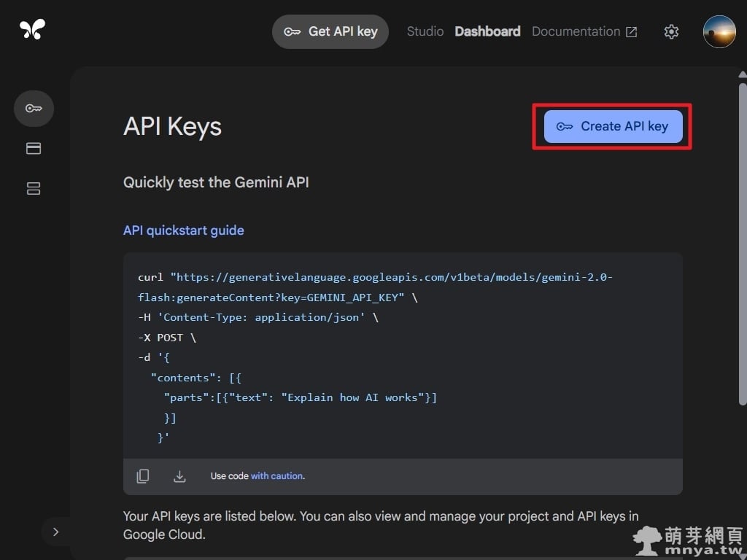Expand the left sidebar with chevron
The height and width of the screenshot is (560, 747).
pos(55,532)
